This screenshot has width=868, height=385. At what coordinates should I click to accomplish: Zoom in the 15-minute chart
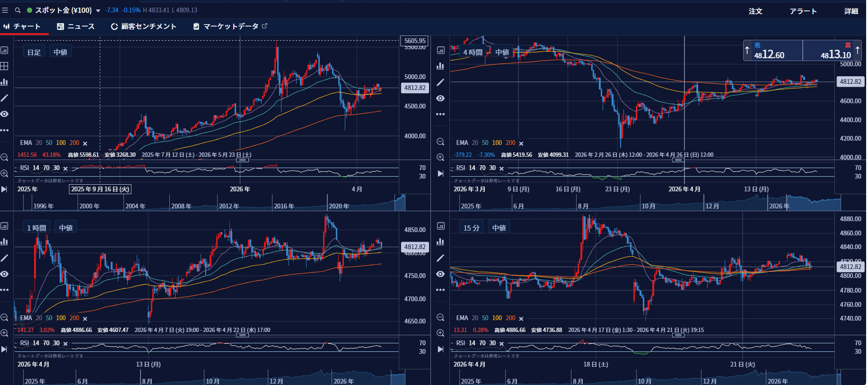[440, 333]
